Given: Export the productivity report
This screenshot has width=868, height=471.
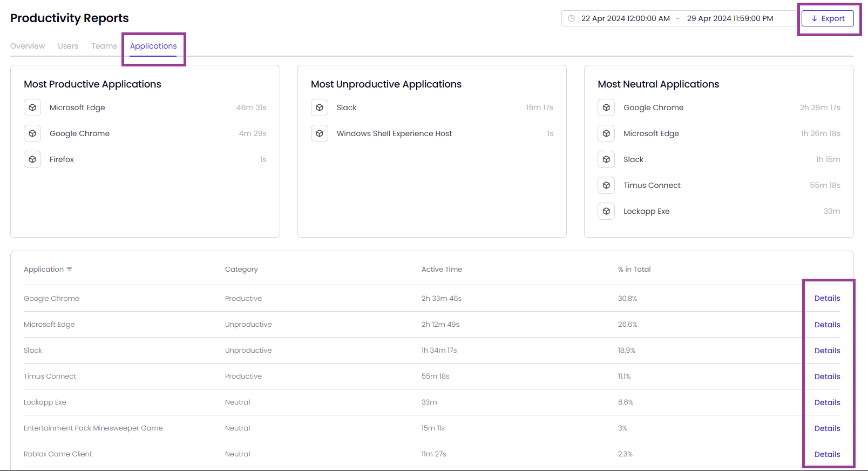Looking at the screenshot, I should coord(828,18).
